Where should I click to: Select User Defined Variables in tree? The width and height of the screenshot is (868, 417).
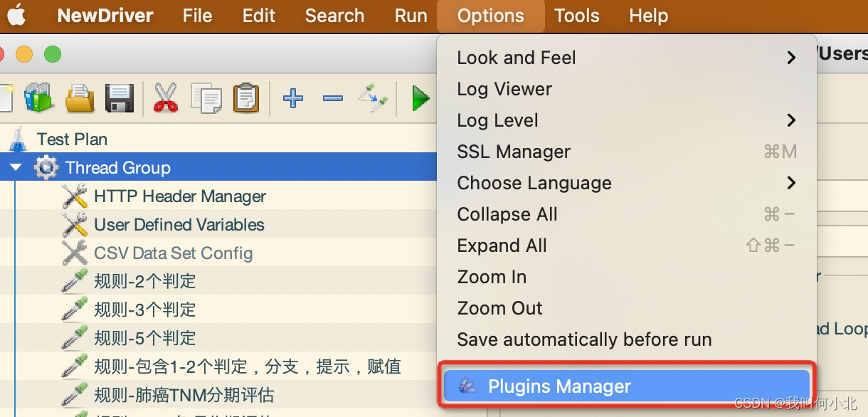[x=179, y=225]
